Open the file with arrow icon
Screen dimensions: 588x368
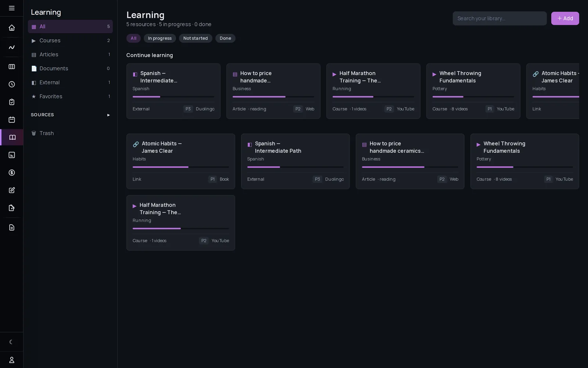coord(12,208)
